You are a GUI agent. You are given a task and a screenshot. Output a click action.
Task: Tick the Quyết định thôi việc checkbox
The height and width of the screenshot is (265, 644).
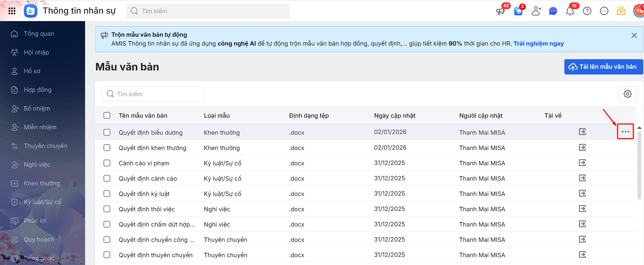[x=107, y=209]
